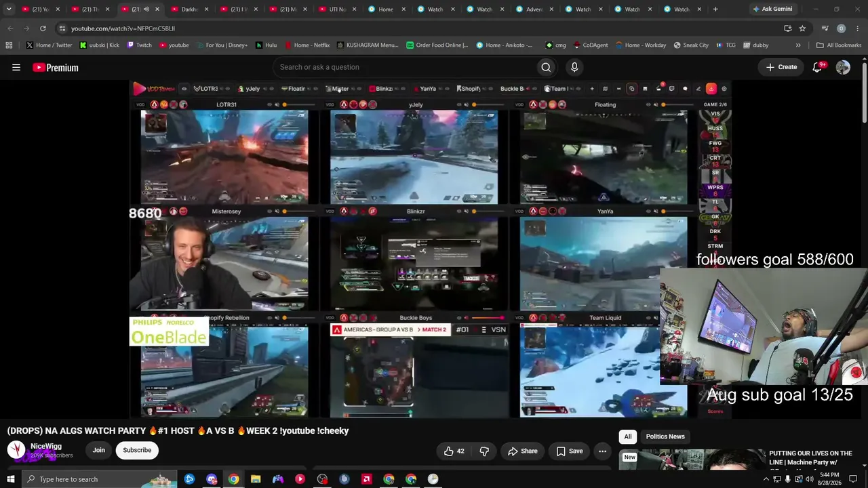
Task: Open NiceWigg channel name link
Action: click(x=46, y=447)
